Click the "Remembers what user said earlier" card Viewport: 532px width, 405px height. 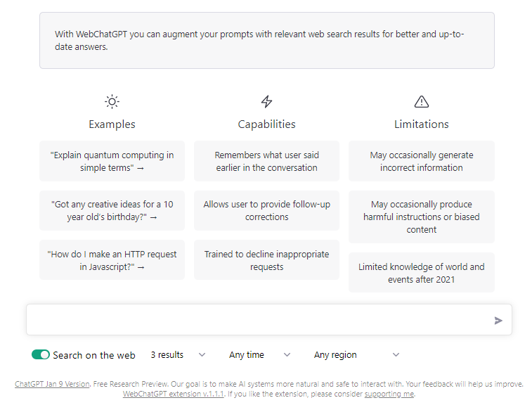click(266, 161)
